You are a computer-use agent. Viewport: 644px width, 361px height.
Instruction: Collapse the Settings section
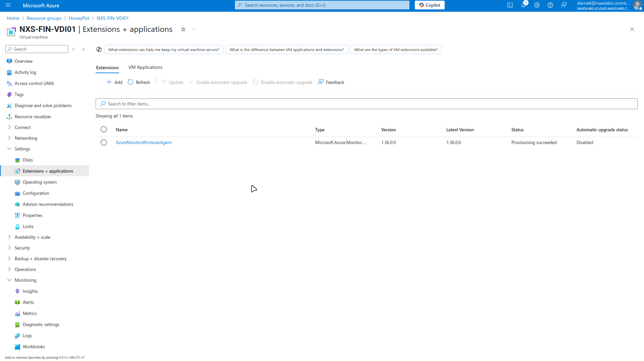click(9, 149)
